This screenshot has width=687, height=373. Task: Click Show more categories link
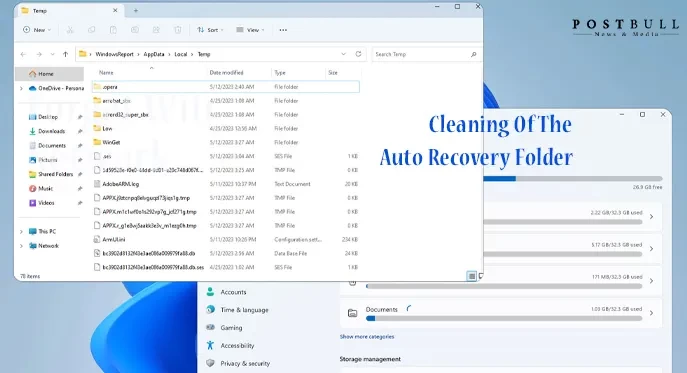click(367, 337)
